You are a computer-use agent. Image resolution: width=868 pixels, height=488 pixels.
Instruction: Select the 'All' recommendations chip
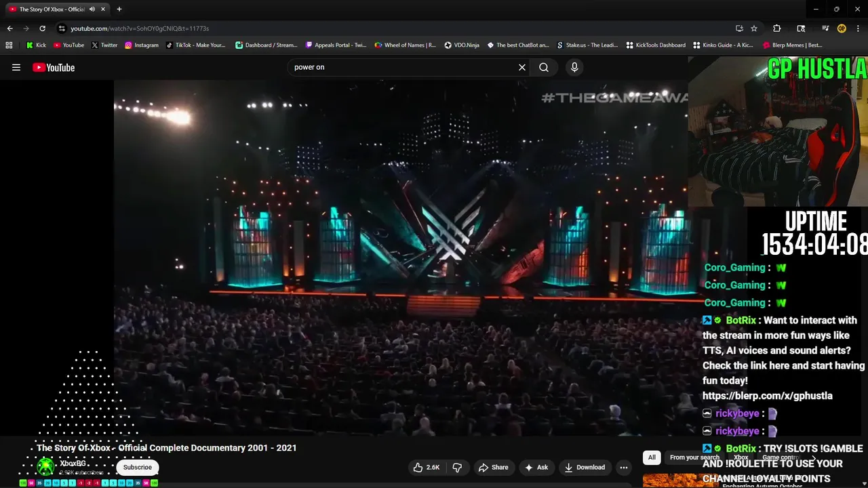(652, 457)
